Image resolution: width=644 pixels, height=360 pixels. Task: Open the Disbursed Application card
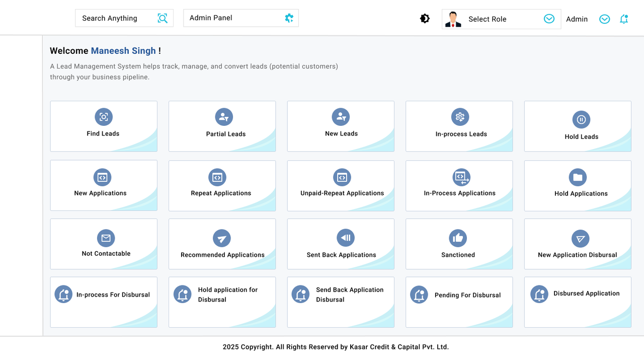point(577,302)
